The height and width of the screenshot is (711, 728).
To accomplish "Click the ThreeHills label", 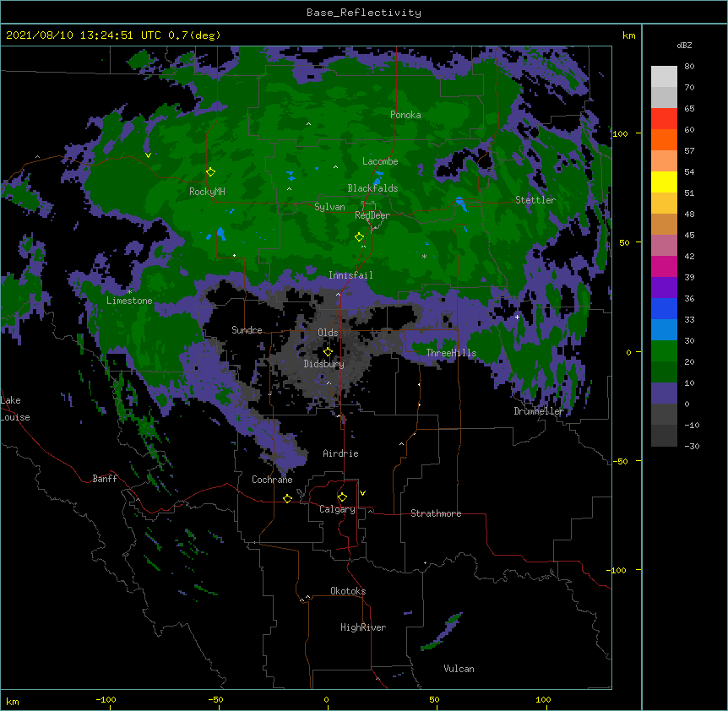I will pos(451,353).
